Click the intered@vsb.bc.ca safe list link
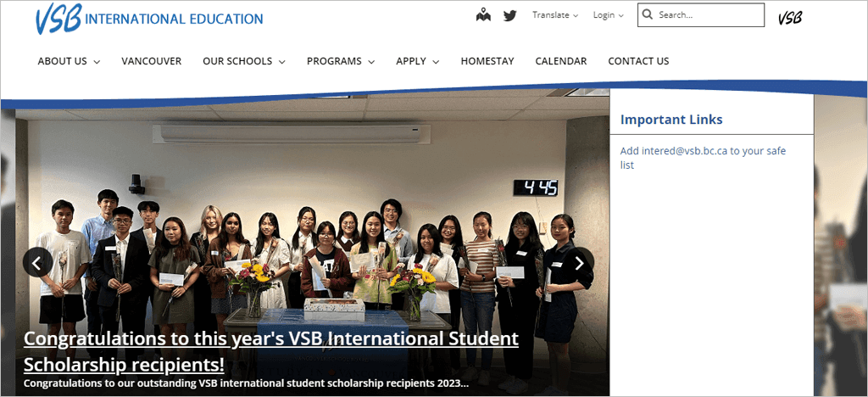The image size is (868, 397). [703, 158]
